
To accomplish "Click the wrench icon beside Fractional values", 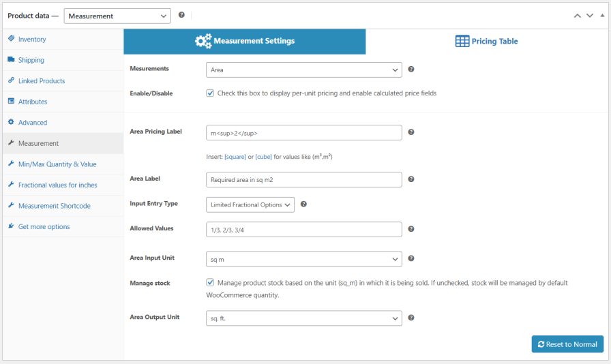I will pos(12,184).
